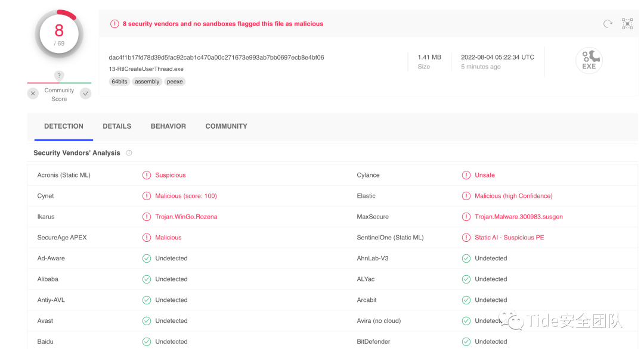The image size is (644, 349).
Task: Click the green check for BitDefender
Action: (466, 342)
